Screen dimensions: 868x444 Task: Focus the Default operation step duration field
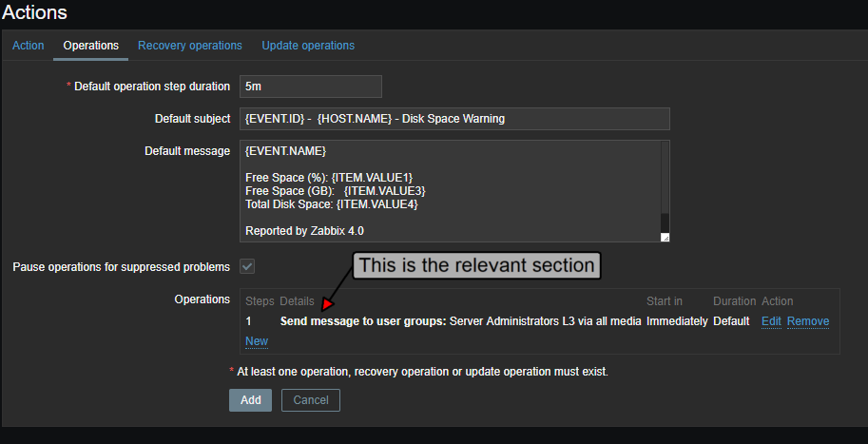311,87
